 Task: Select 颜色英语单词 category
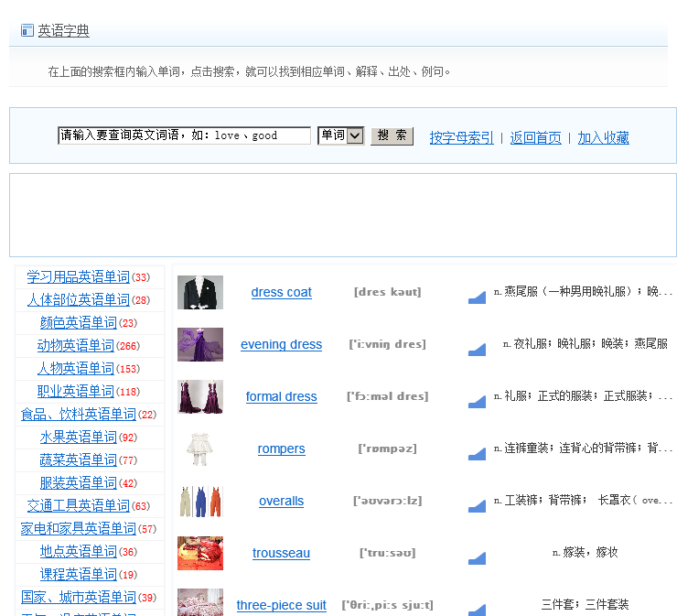click(78, 323)
